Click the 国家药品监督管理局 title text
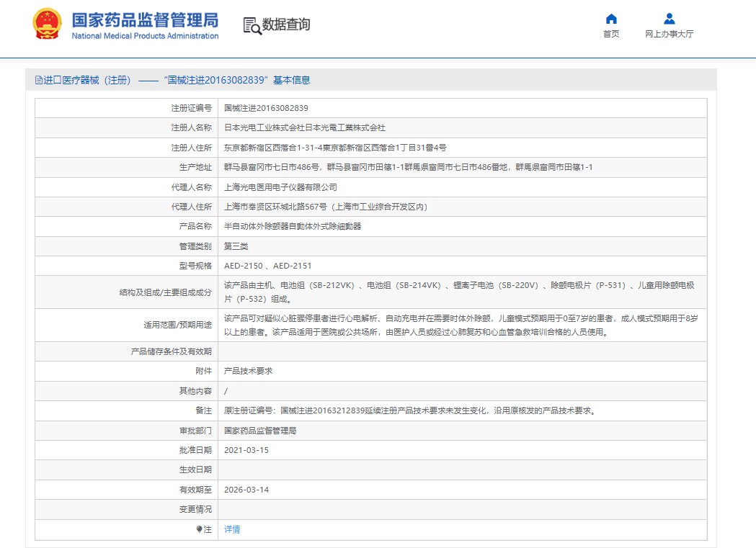Image resolution: width=756 pixels, height=548 pixels. 145,20
